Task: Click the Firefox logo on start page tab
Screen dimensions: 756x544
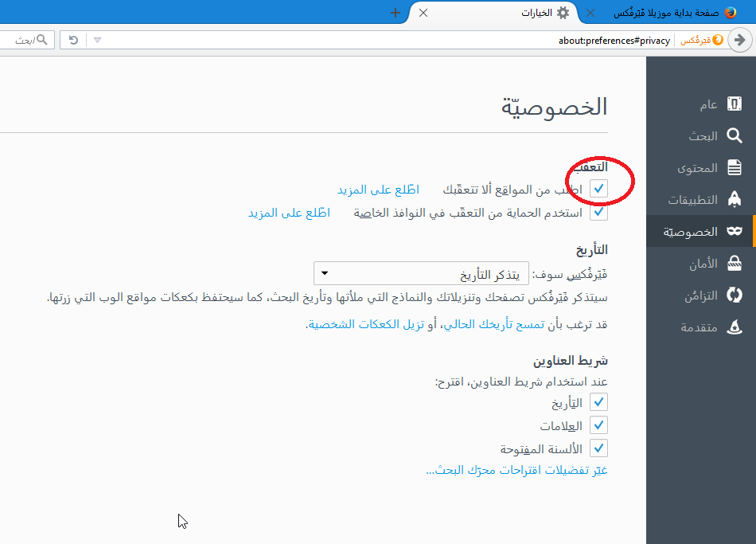Action: click(x=731, y=13)
